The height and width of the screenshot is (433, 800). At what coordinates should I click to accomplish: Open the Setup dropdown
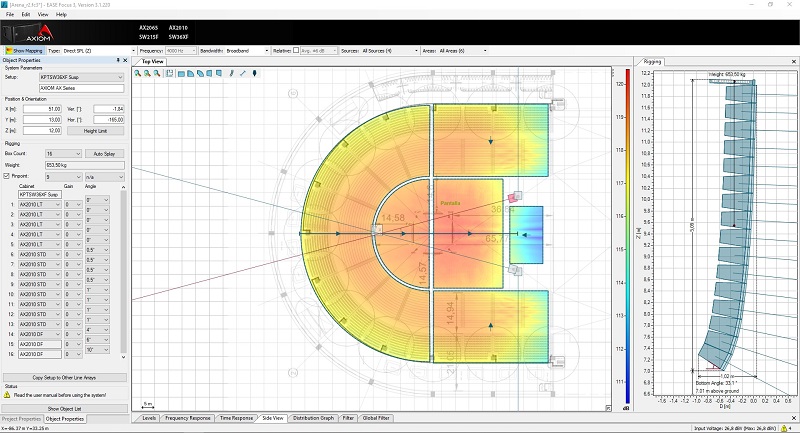[x=82, y=77]
